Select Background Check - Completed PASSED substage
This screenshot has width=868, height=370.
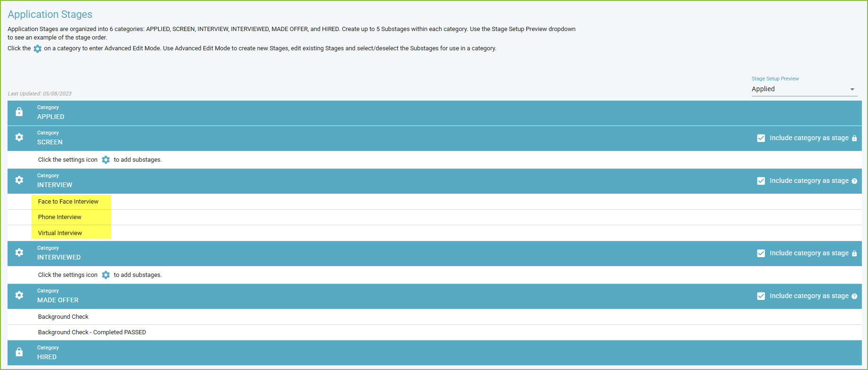coord(92,332)
